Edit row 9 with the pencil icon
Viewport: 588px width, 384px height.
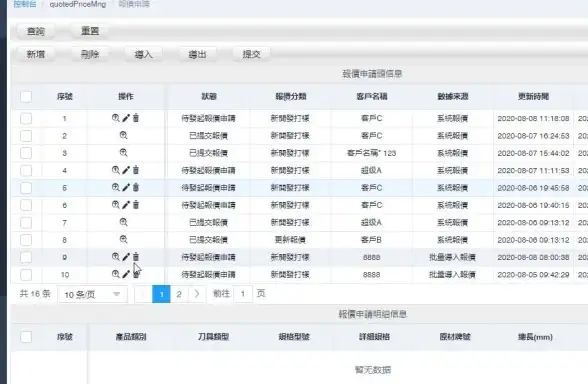click(x=126, y=257)
